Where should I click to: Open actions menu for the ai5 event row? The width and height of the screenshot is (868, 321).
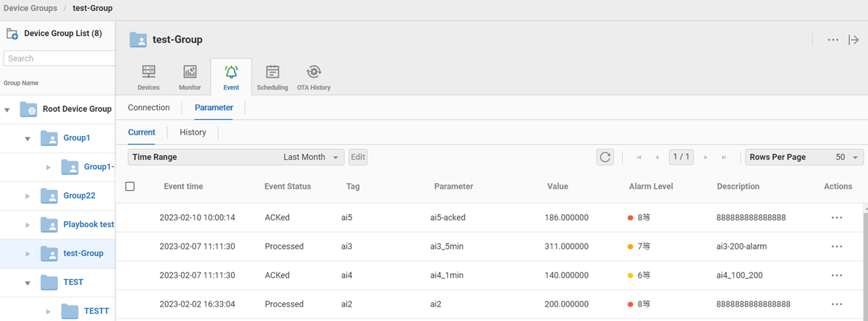(837, 218)
